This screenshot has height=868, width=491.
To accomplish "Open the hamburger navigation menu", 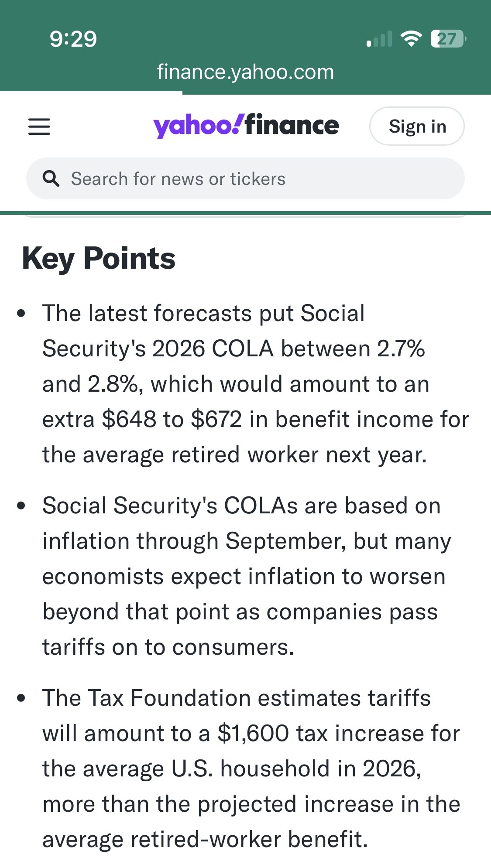I will coord(39,126).
